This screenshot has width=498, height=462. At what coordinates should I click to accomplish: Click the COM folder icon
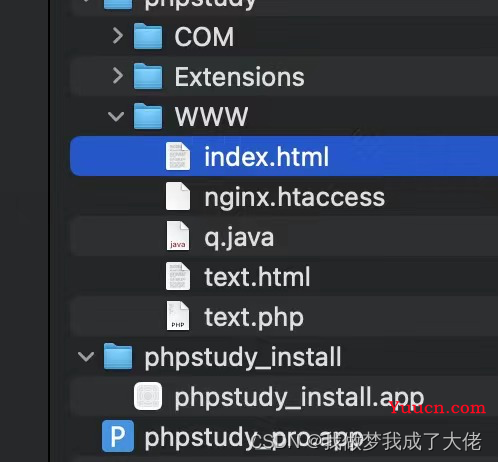pyautogui.click(x=148, y=36)
